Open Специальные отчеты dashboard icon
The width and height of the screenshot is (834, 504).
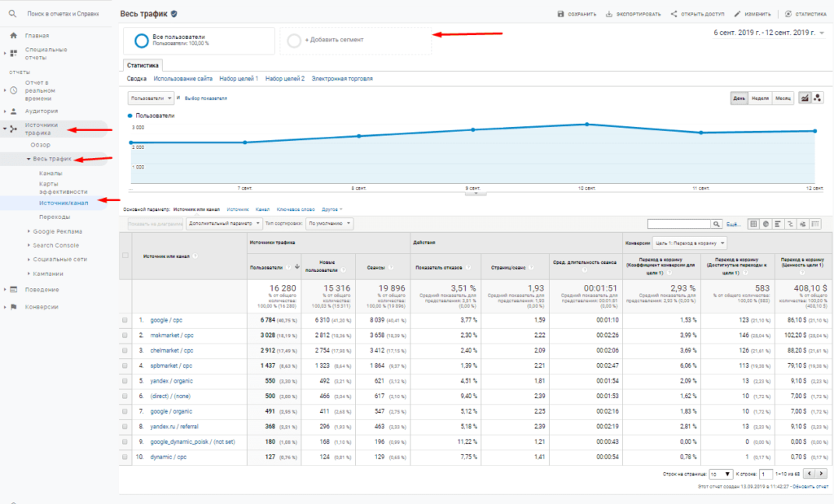13,53
